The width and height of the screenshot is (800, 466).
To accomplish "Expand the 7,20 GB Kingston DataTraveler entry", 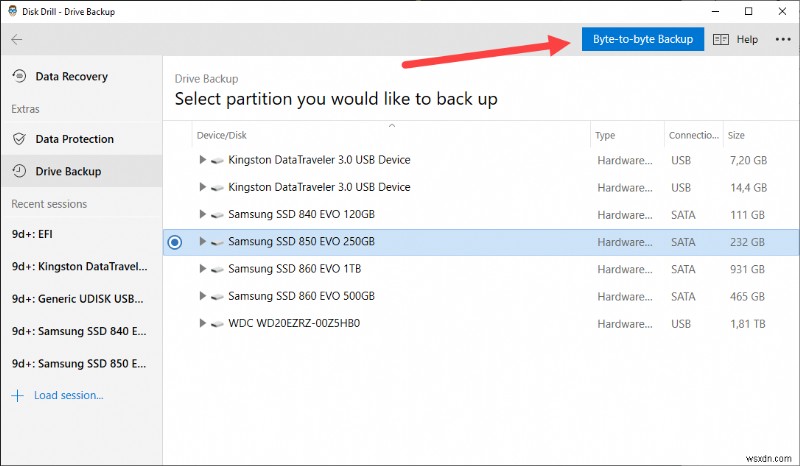I will click(x=202, y=160).
